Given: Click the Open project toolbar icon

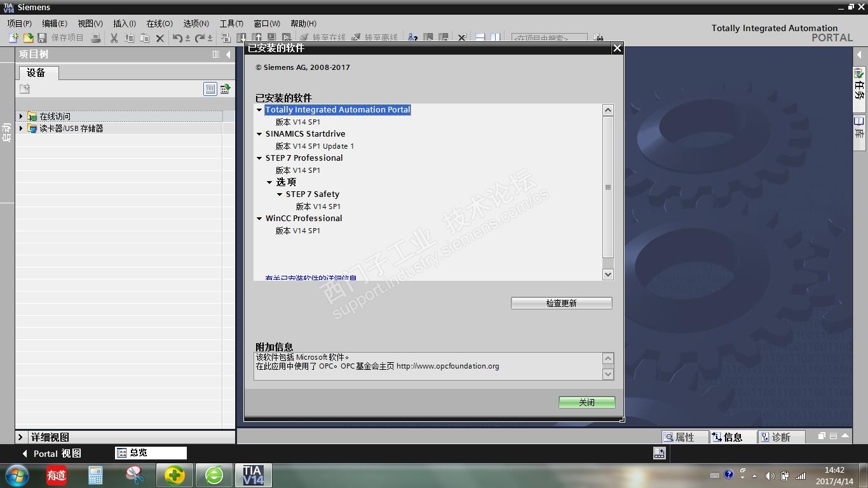Looking at the screenshot, I should point(28,38).
